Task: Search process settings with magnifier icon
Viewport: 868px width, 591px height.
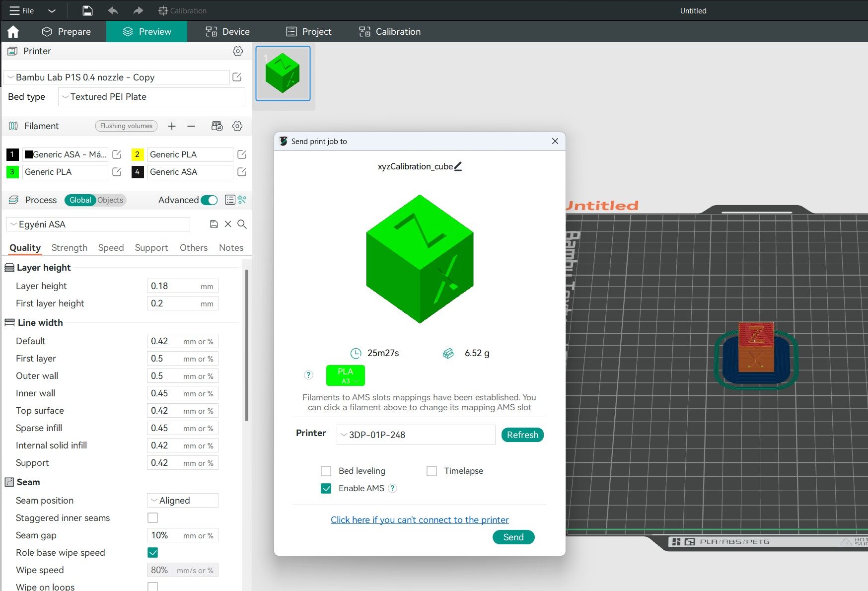Action: [242, 224]
